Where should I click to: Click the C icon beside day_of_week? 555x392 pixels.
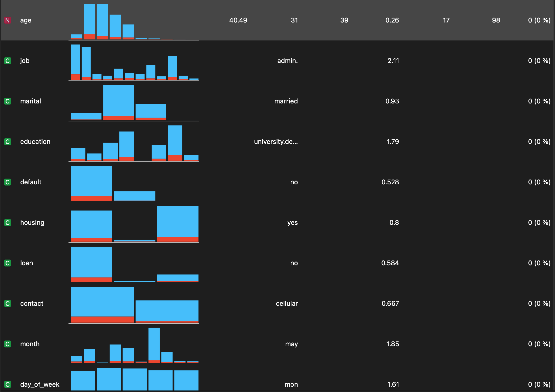(8, 384)
